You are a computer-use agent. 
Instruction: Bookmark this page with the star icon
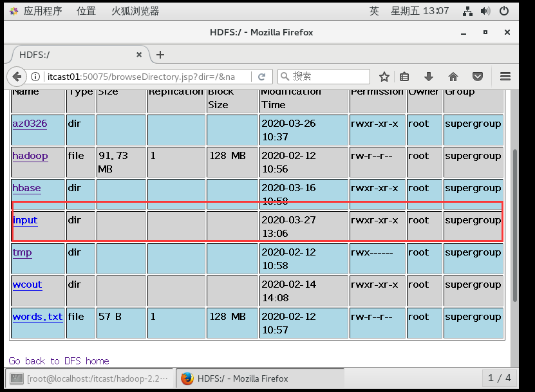(384, 77)
